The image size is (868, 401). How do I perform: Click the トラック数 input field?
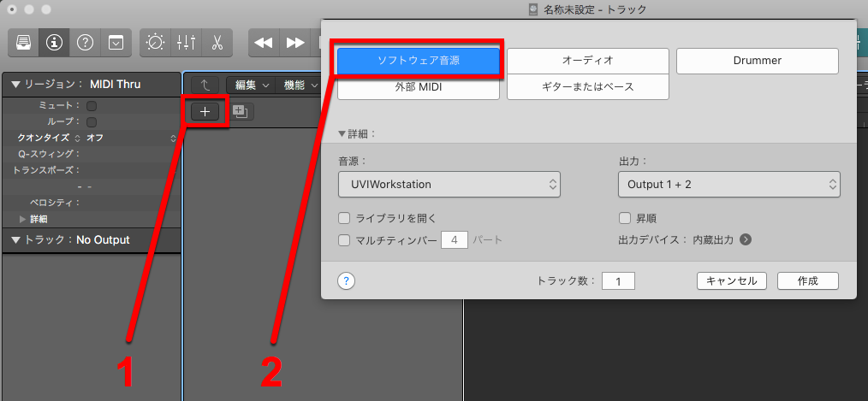coord(618,281)
